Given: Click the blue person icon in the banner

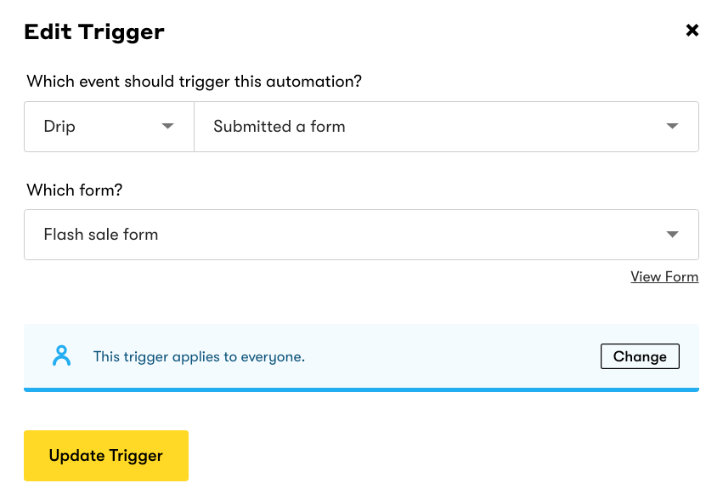Looking at the screenshot, I should point(61,356).
